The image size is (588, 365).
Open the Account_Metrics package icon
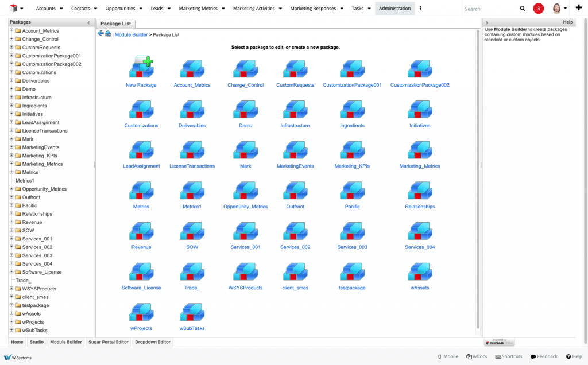point(192,68)
